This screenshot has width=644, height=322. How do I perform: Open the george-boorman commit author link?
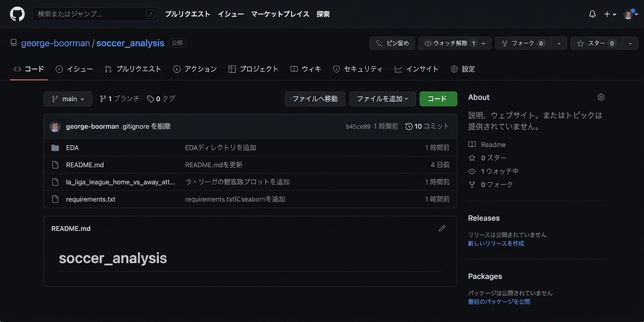[x=92, y=127]
